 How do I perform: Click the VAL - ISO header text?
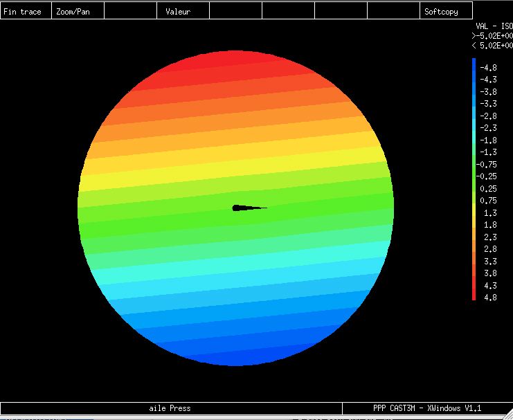pos(494,26)
